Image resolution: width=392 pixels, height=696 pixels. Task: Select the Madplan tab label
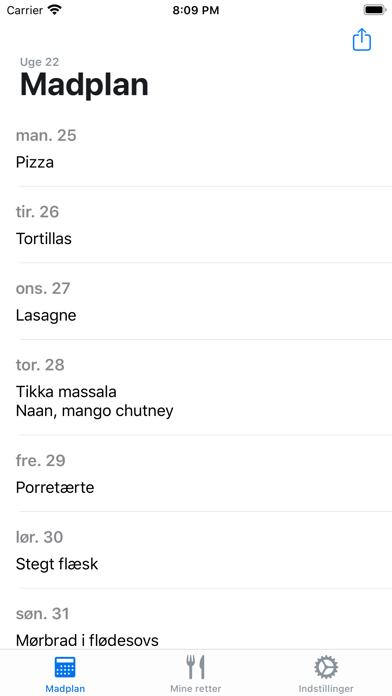coord(65,689)
